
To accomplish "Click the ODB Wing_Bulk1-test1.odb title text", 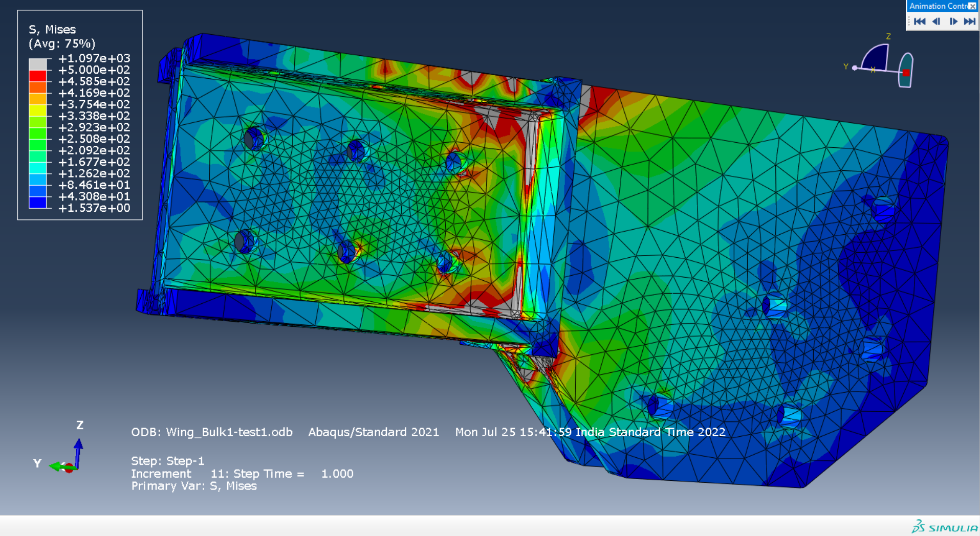I will point(211,432).
